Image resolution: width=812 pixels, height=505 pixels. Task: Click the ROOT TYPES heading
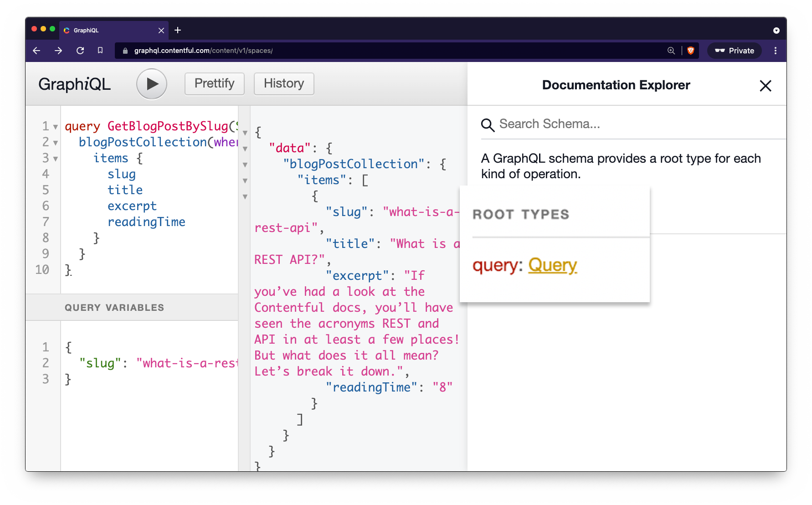tap(521, 214)
